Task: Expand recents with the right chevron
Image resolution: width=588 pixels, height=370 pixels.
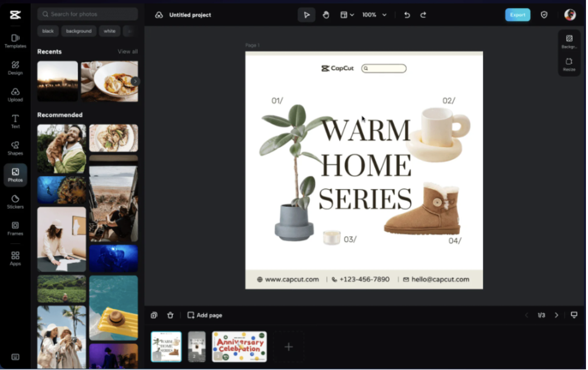Action: [135, 81]
